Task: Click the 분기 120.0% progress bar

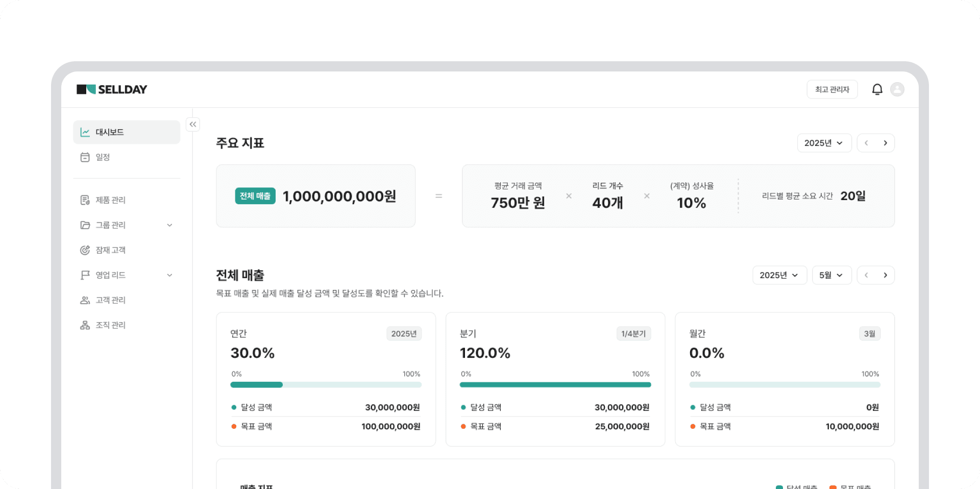Action: 555,384
